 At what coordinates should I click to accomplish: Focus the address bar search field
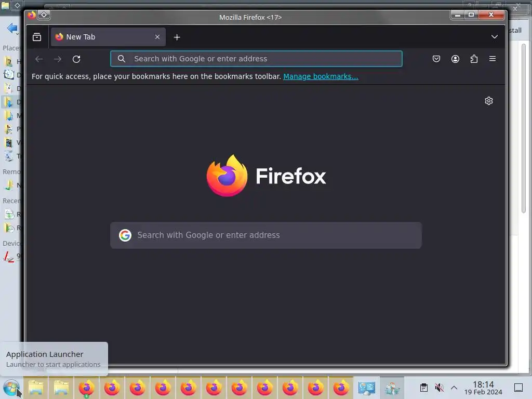(256, 59)
